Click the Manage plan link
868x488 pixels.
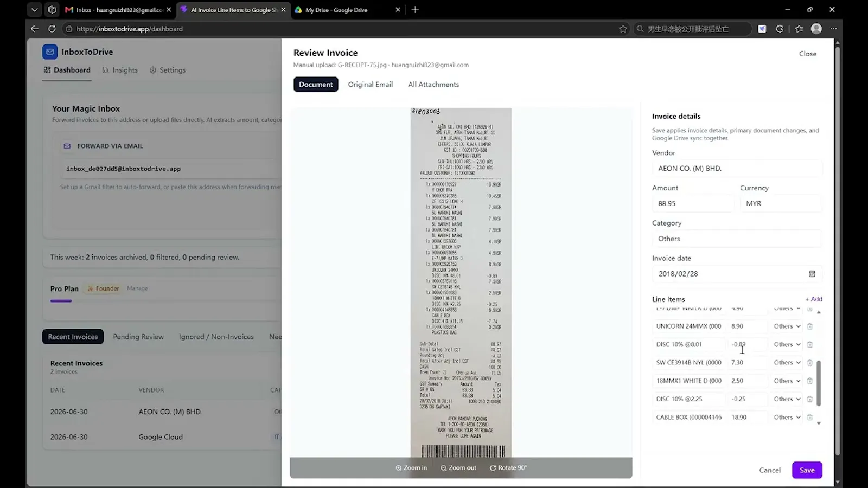pos(137,288)
